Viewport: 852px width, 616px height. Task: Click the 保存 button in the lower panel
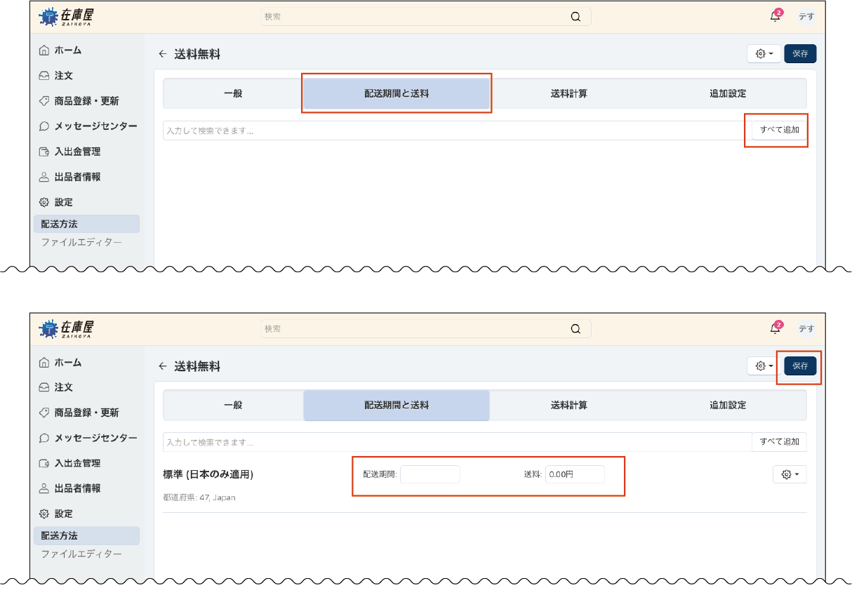click(x=800, y=366)
